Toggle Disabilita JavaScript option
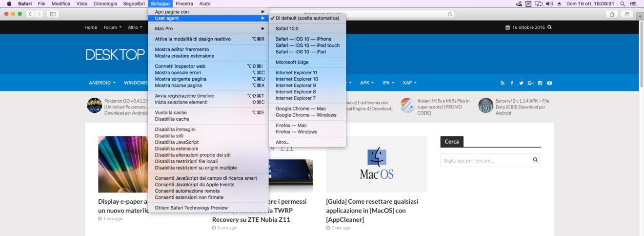 click(208, 142)
